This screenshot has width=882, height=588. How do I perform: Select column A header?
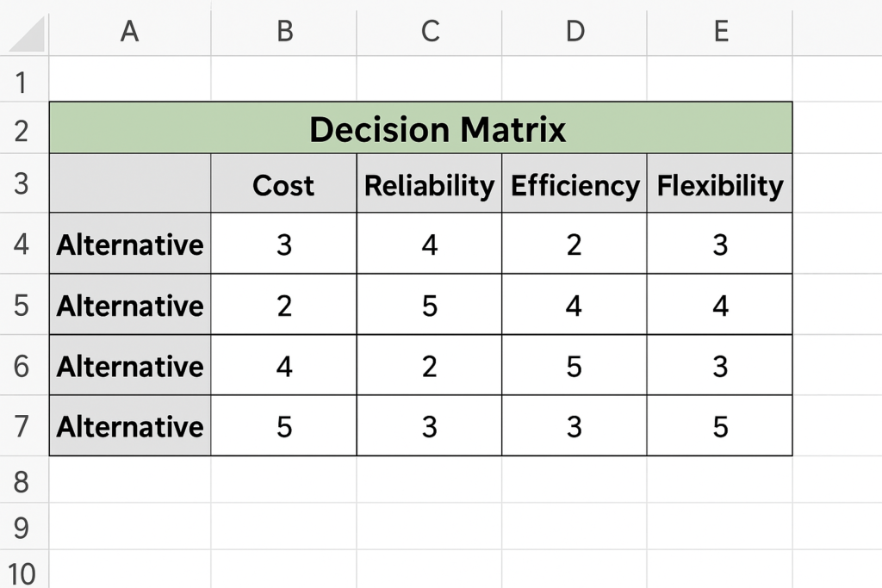point(130,32)
